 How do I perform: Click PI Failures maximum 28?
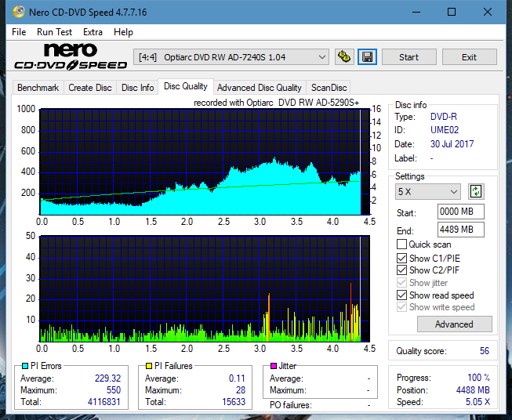pyautogui.click(x=241, y=390)
